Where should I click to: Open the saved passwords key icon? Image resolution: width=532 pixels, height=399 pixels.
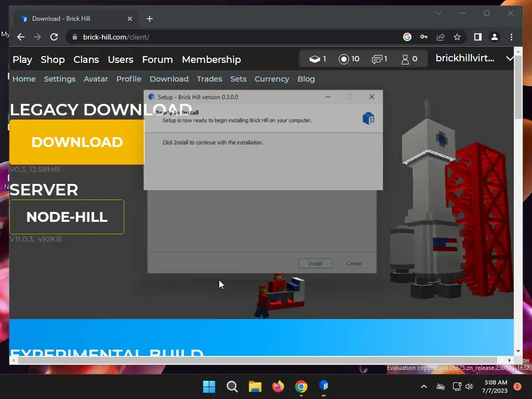[424, 37]
